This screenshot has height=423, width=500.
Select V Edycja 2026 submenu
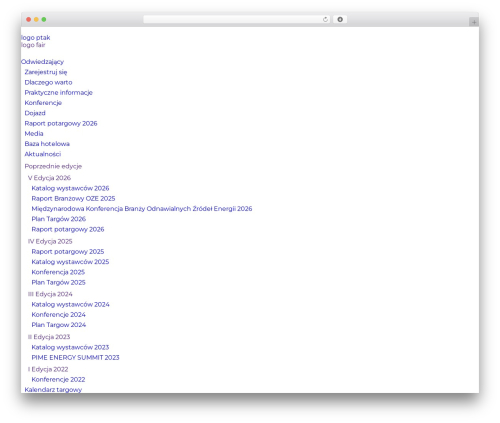tap(49, 178)
